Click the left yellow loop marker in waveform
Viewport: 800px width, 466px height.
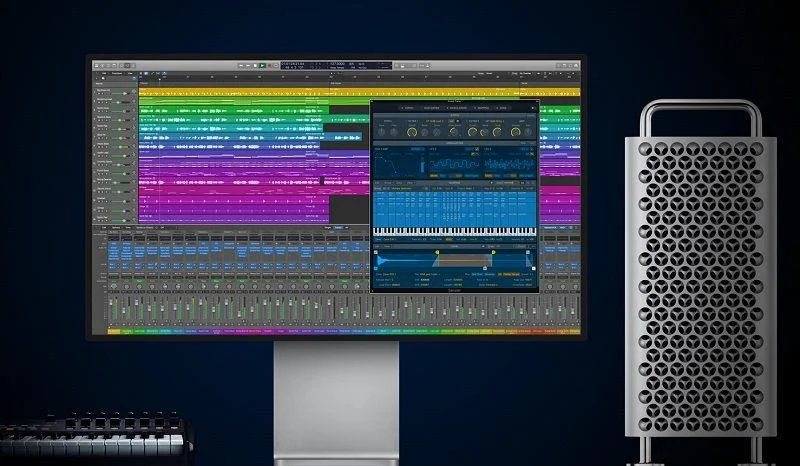pos(437,252)
